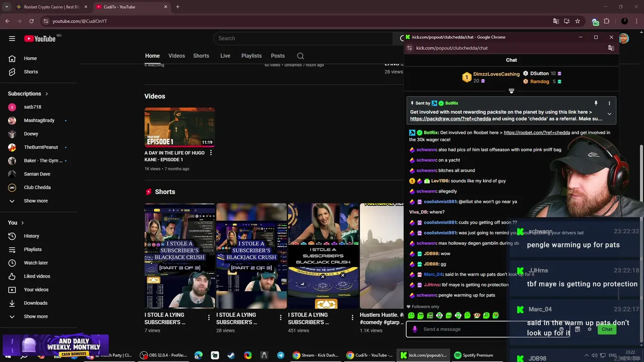Open options menu for the 451 views short

[352, 317]
